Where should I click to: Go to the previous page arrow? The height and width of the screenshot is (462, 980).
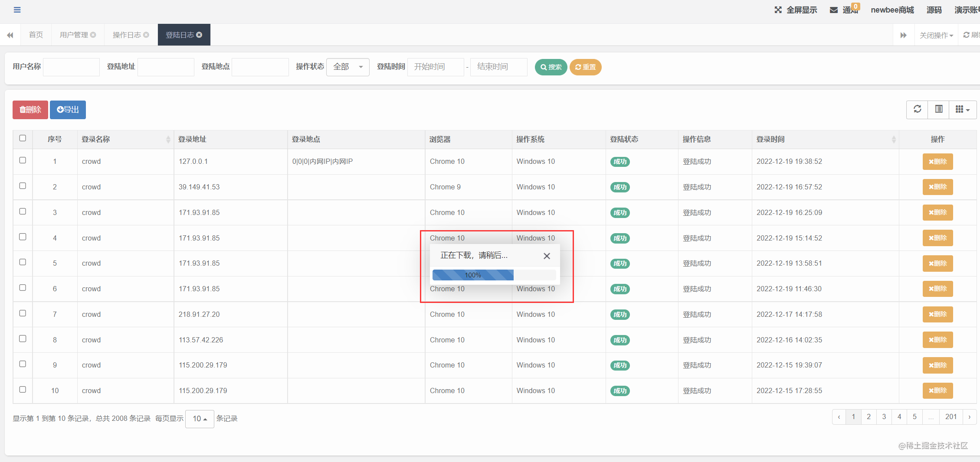pyautogui.click(x=839, y=417)
